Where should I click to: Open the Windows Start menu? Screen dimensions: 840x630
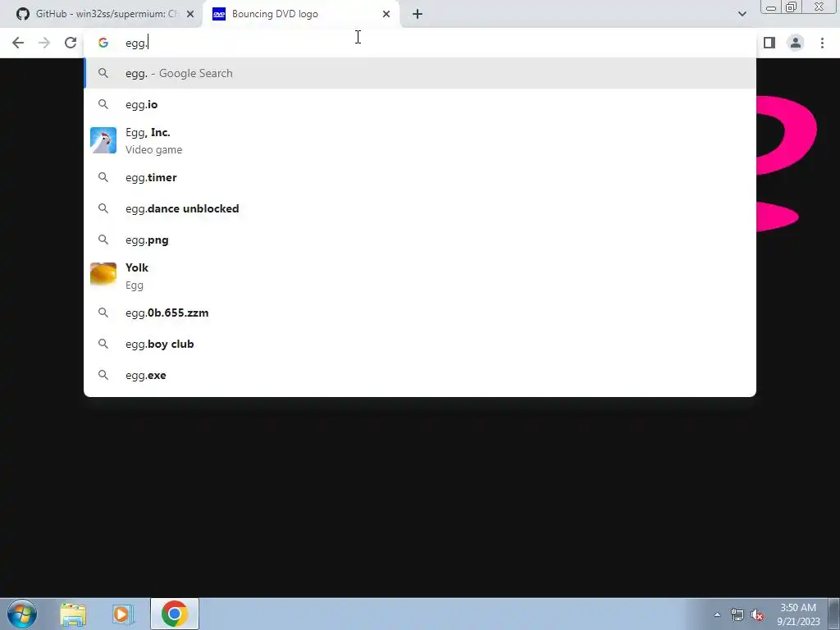(22, 614)
